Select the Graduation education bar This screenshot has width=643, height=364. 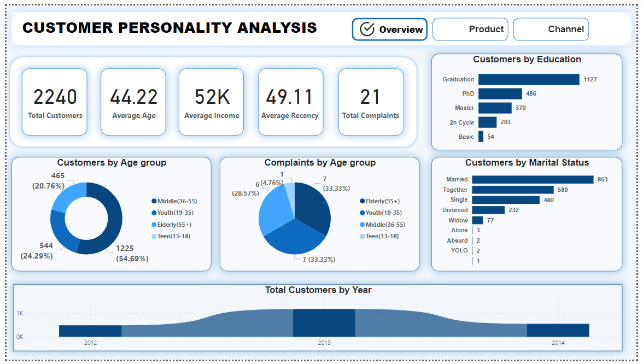(529, 80)
